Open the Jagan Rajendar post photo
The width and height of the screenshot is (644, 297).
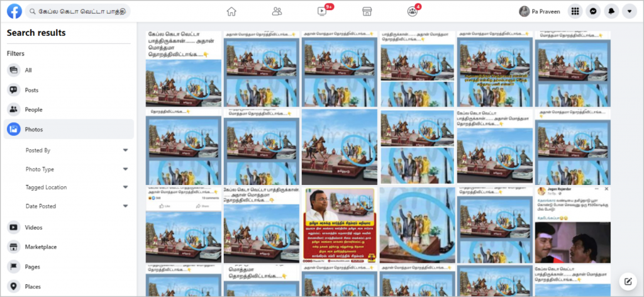[572, 225]
